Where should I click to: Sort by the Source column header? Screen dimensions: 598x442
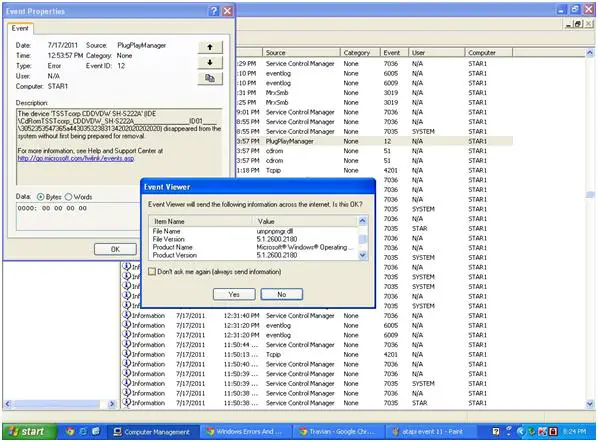[x=301, y=52]
